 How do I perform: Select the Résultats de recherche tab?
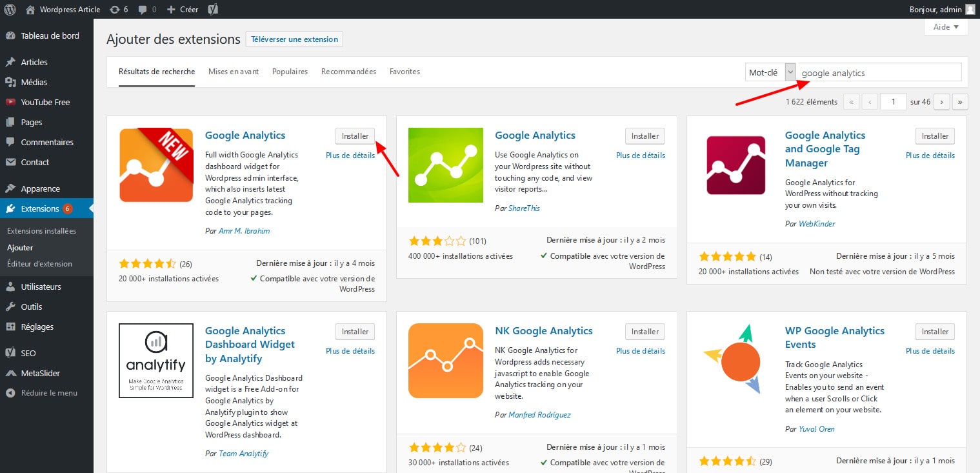[157, 72]
